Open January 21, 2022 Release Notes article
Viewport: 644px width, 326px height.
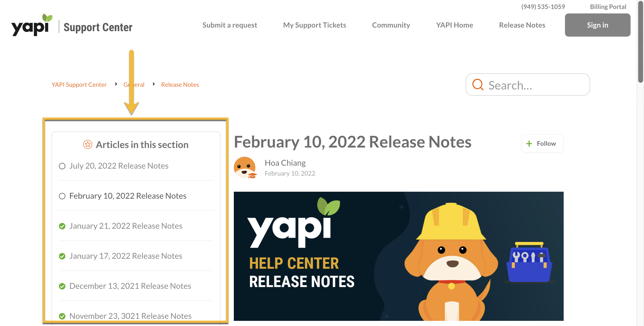point(126,226)
